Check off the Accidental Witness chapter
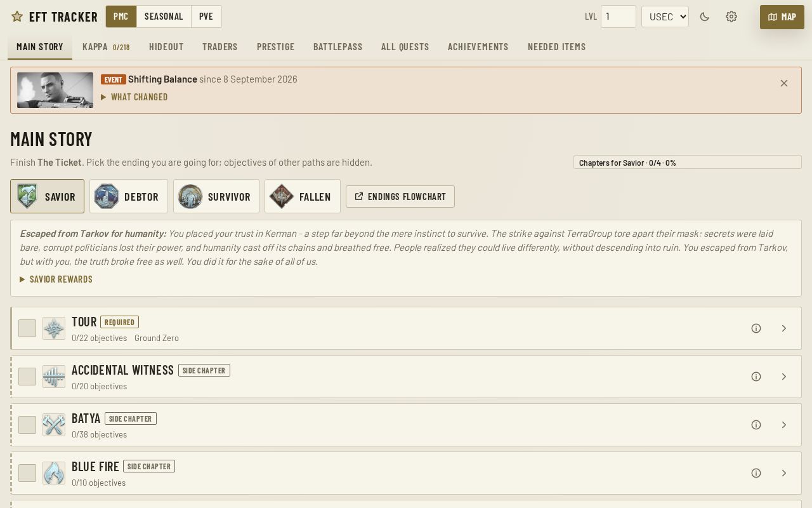Viewport: 812px width, 508px height. click(x=27, y=377)
